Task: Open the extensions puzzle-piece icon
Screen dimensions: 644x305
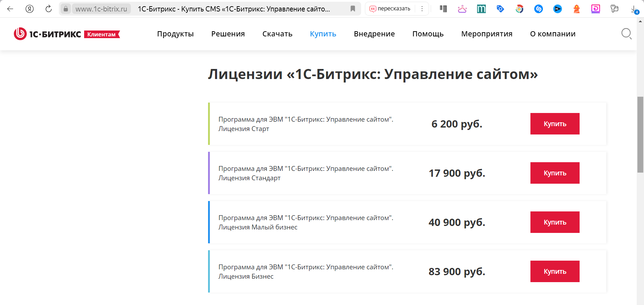Action: coord(615,9)
